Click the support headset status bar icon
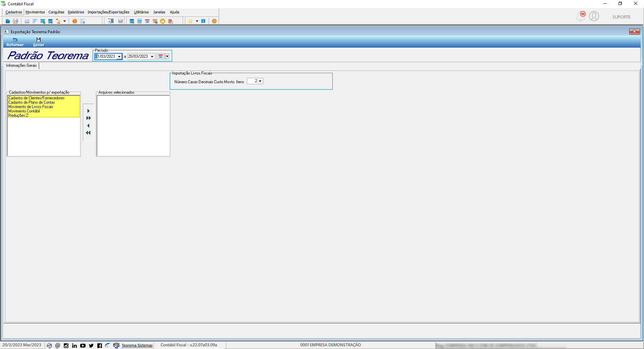The image size is (644, 349). click(49, 345)
